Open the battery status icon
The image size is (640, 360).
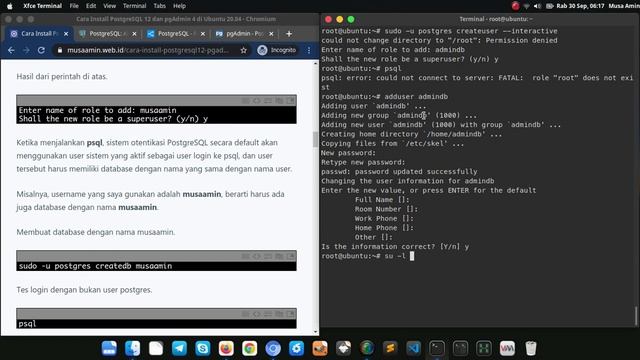point(550,6)
